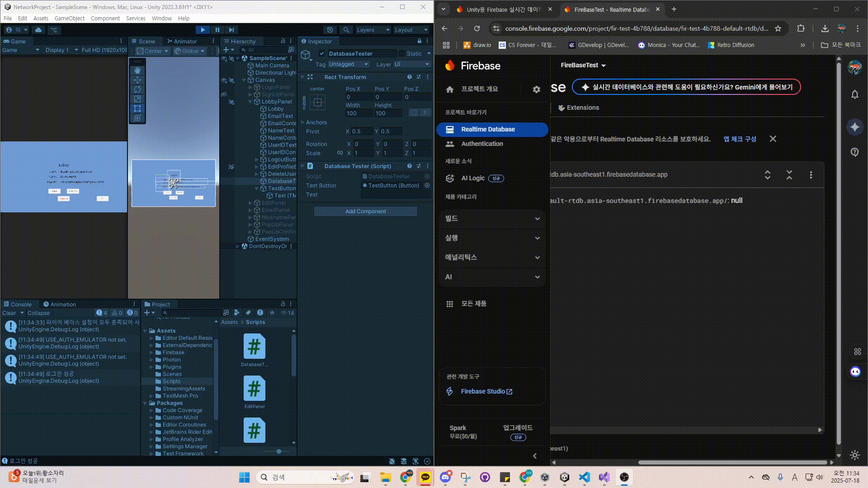
Task: Toggle DatabaseTester active checkbox in Inspector
Action: [322, 53]
